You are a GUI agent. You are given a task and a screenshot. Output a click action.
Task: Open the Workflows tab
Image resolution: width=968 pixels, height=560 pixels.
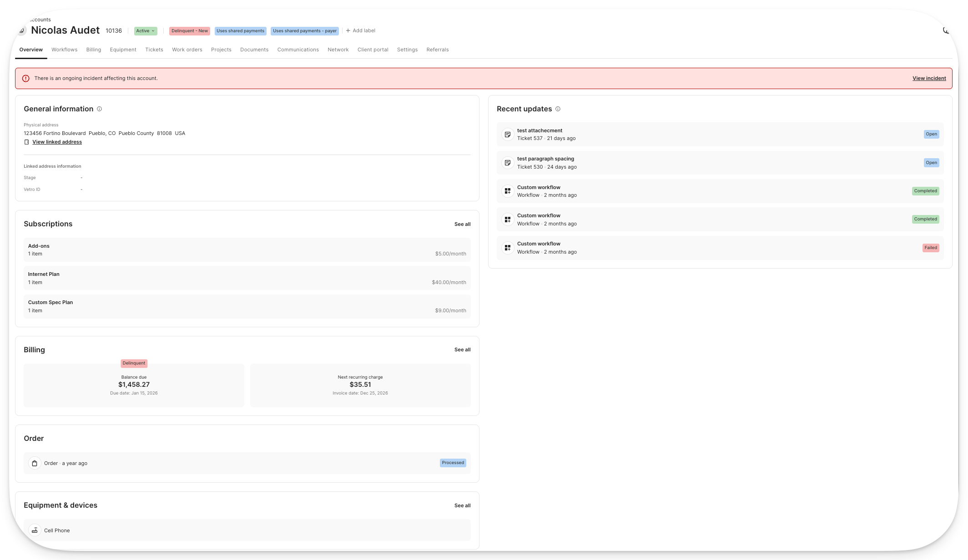[64, 50]
